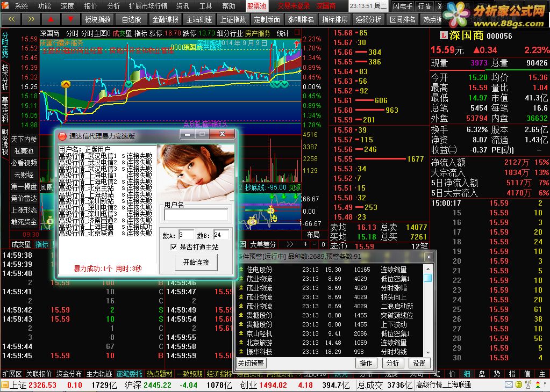This screenshot has width=550, height=392.
Task: Click the 涨幅排名 toolbar button
Action: (301, 19)
